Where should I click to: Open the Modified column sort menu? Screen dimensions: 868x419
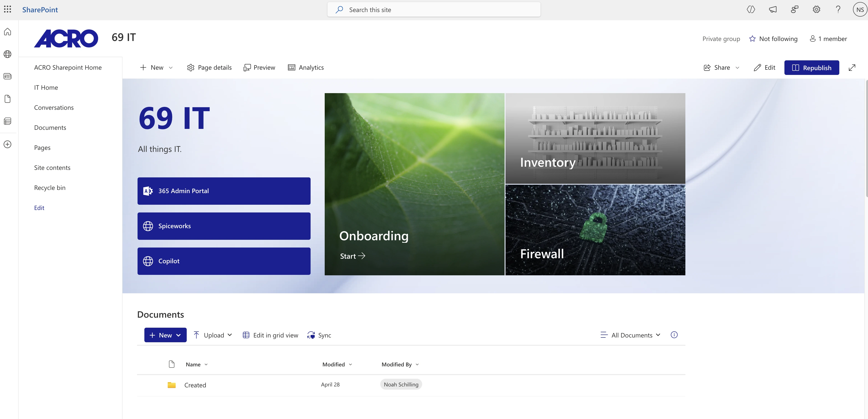(337, 364)
